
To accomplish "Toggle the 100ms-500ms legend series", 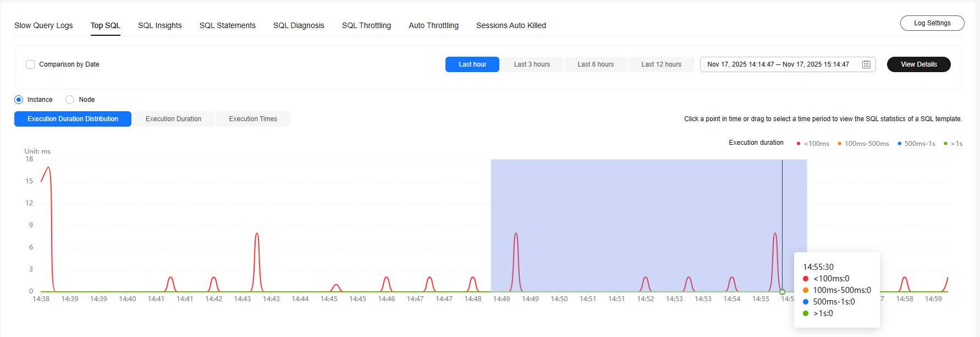I will click(x=863, y=144).
